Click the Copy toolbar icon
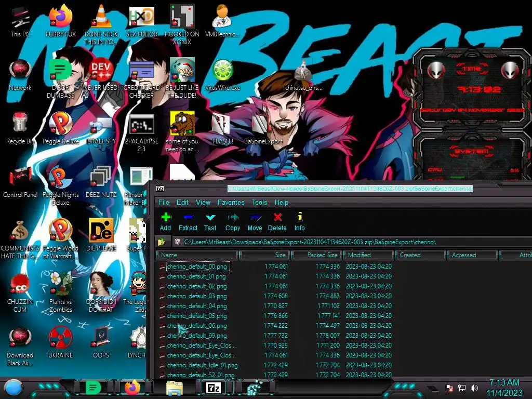This screenshot has height=399, width=532. pyautogui.click(x=233, y=221)
